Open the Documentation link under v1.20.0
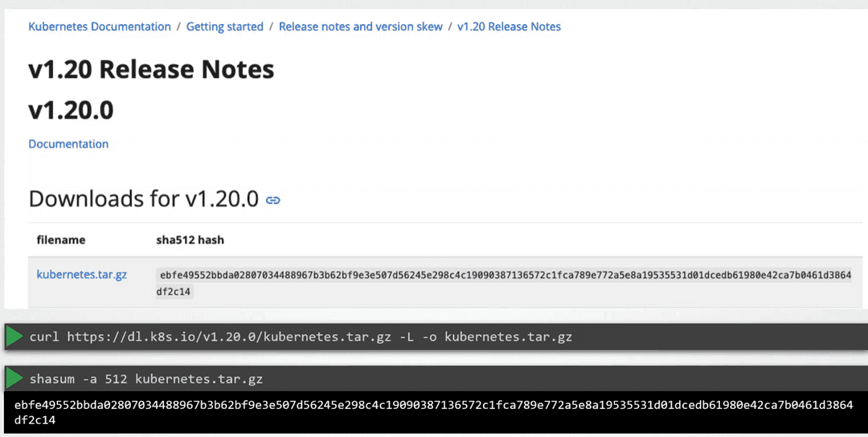Screen dimensions: 868x437 68,144
